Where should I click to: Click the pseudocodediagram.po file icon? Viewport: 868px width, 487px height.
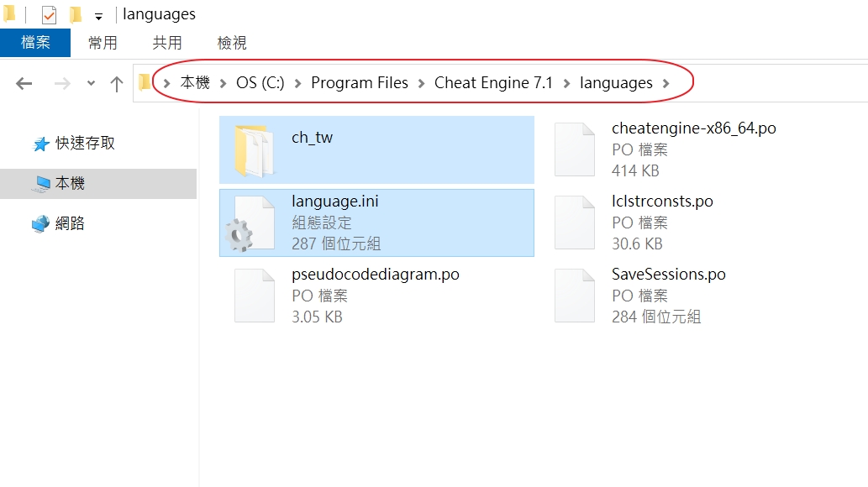(254, 296)
